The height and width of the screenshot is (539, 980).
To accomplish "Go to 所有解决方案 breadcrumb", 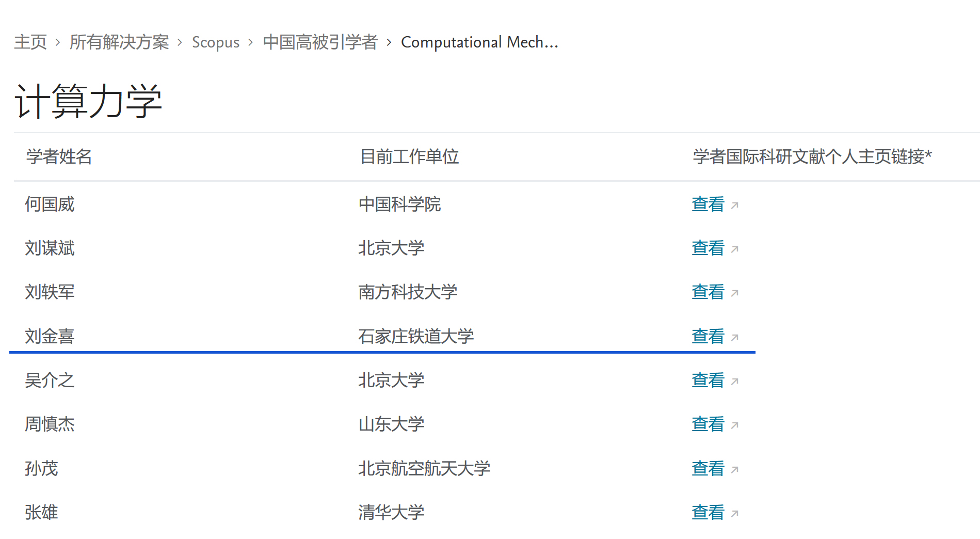I will 119,42.
